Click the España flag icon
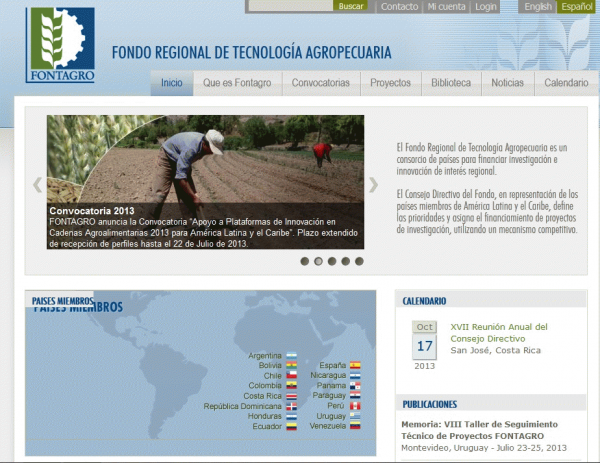This screenshot has width=600, height=463. pyautogui.click(x=354, y=366)
